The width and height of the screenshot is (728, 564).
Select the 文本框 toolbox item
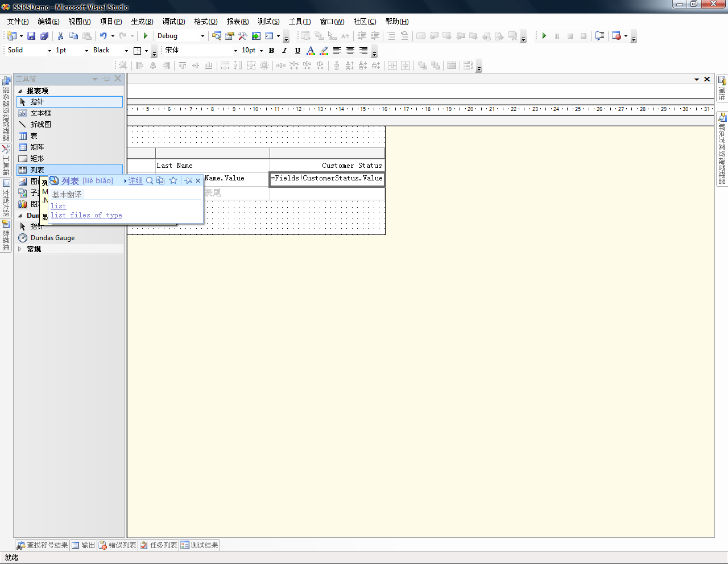pos(70,113)
